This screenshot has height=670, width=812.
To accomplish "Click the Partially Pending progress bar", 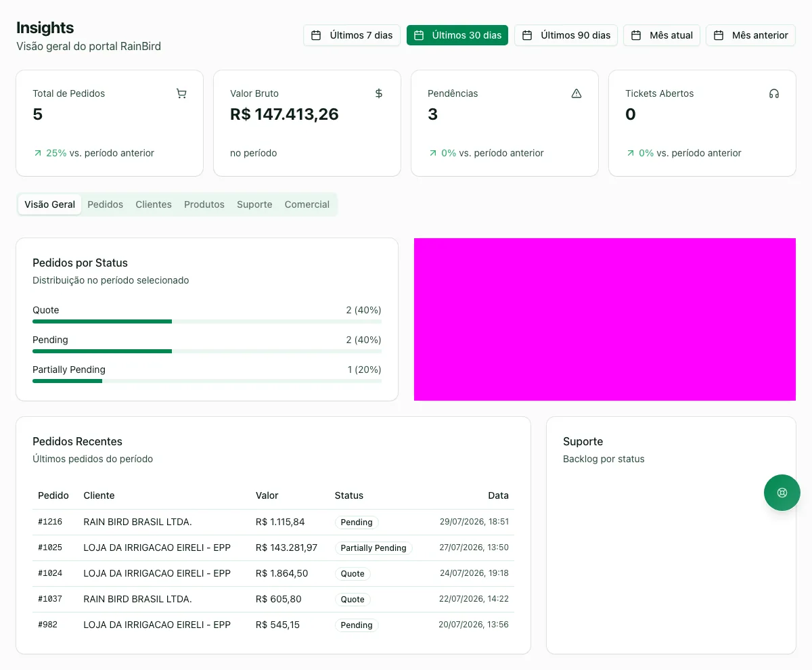I will tap(207, 381).
